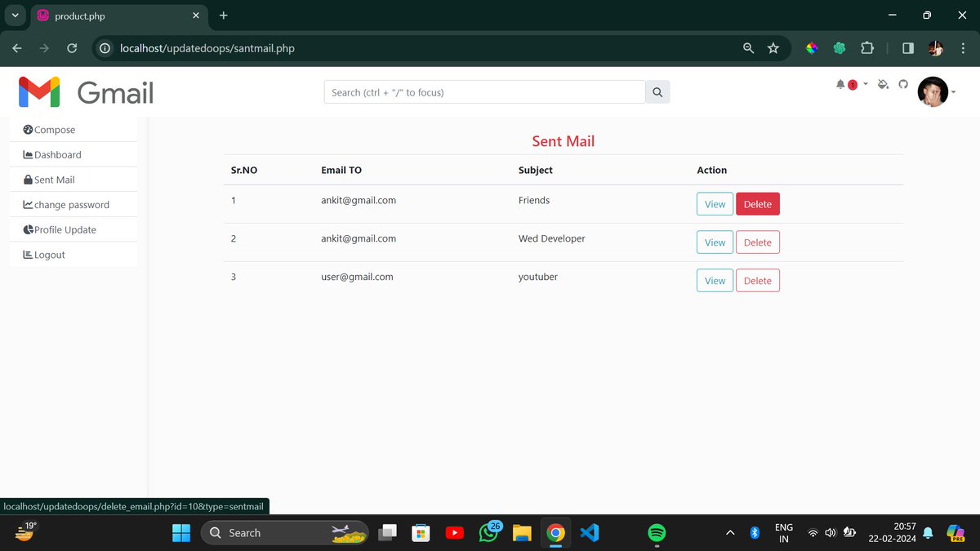Open the Chrome profile avatar
Screen dimensions: 980x551
[x=936, y=48]
